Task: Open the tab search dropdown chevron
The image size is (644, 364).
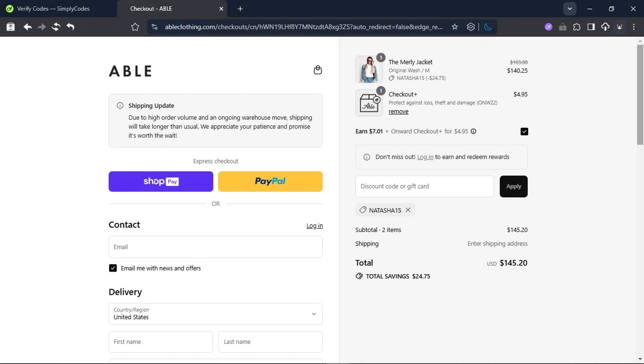Action: pos(570,9)
